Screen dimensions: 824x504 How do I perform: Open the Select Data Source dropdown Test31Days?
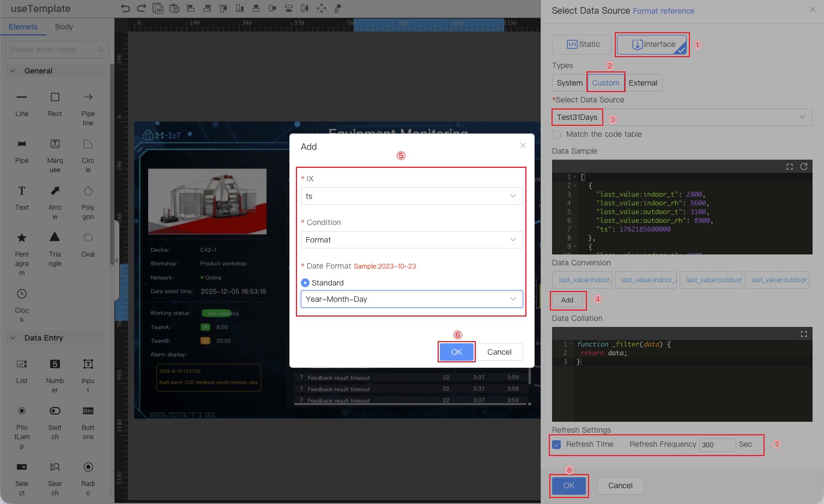(x=682, y=117)
